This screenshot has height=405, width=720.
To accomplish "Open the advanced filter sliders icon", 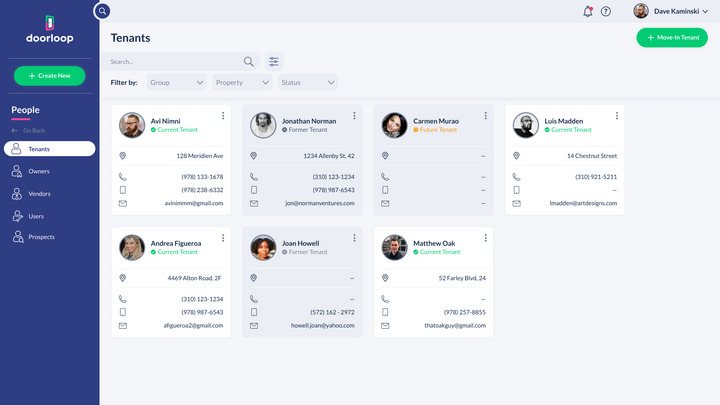I will click(273, 61).
